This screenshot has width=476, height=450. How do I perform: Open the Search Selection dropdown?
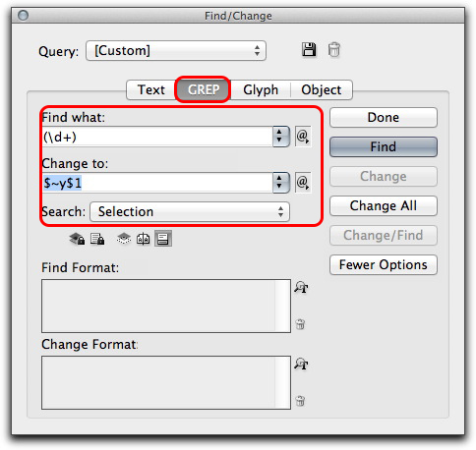(x=190, y=212)
